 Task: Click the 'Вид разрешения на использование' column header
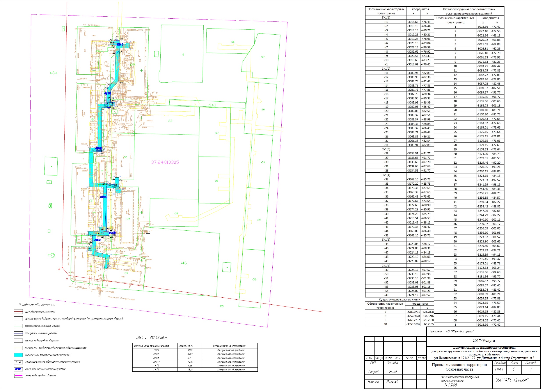pos(229,346)
